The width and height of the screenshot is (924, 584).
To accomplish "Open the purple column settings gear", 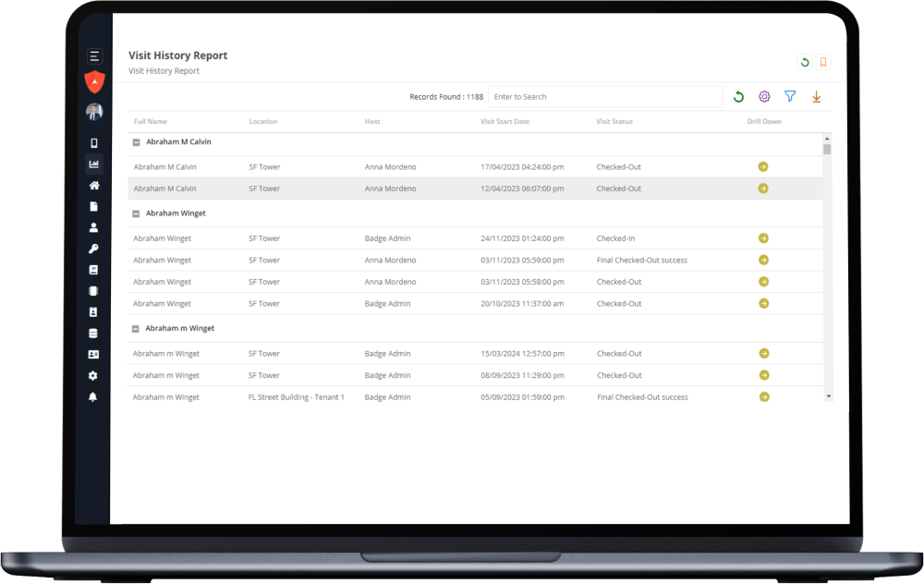I will pos(764,96).
